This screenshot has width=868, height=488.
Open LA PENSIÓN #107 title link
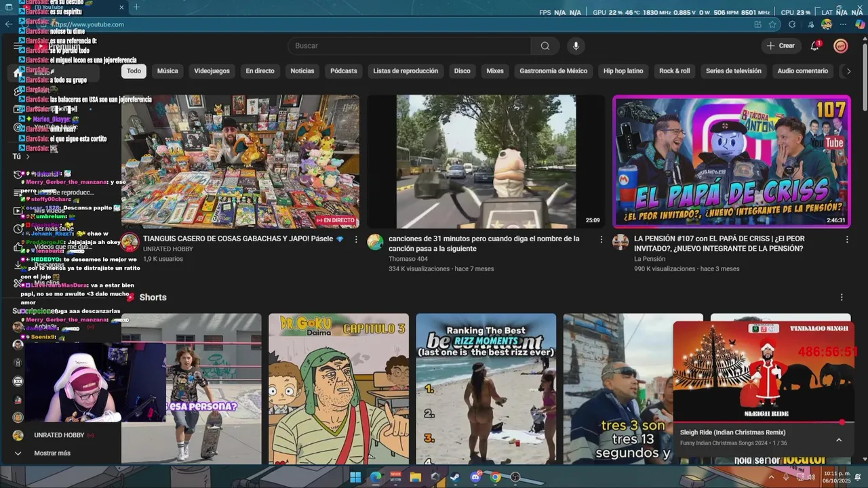(719, 243)
